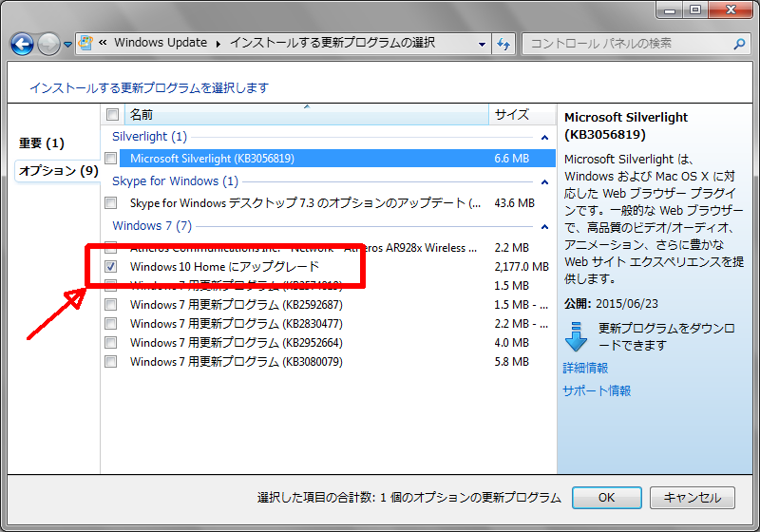This screenshot has height=532, width=760.
Task: Open the address bar history dropdown arrow
Action: (x=482, y=44)
